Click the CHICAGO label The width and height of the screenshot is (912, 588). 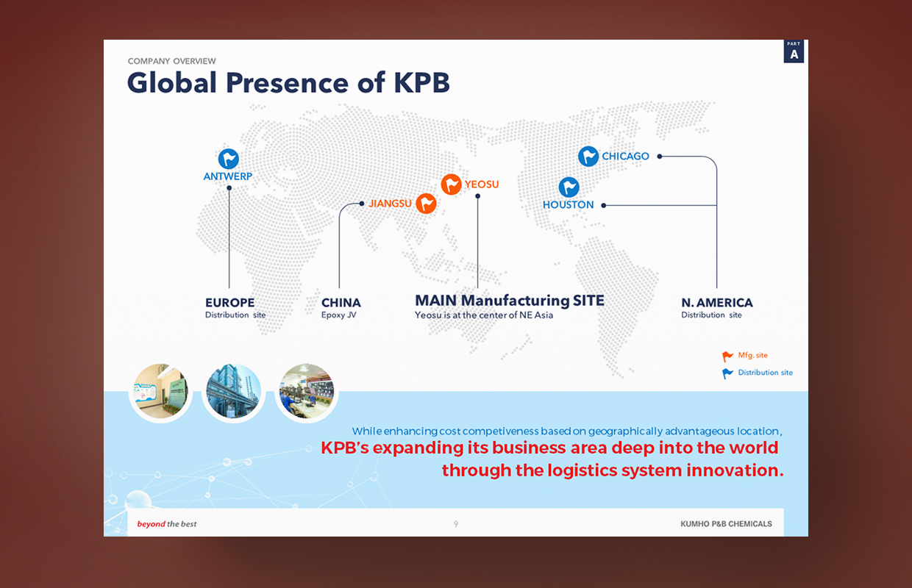(626, 156)
